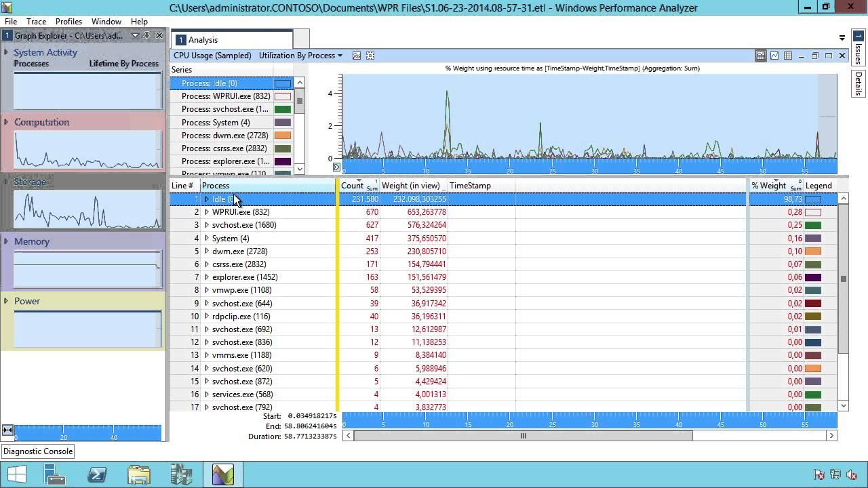Click the crosshair highlight icon in the toolbar
868x488 pixels.
point(370,56)
